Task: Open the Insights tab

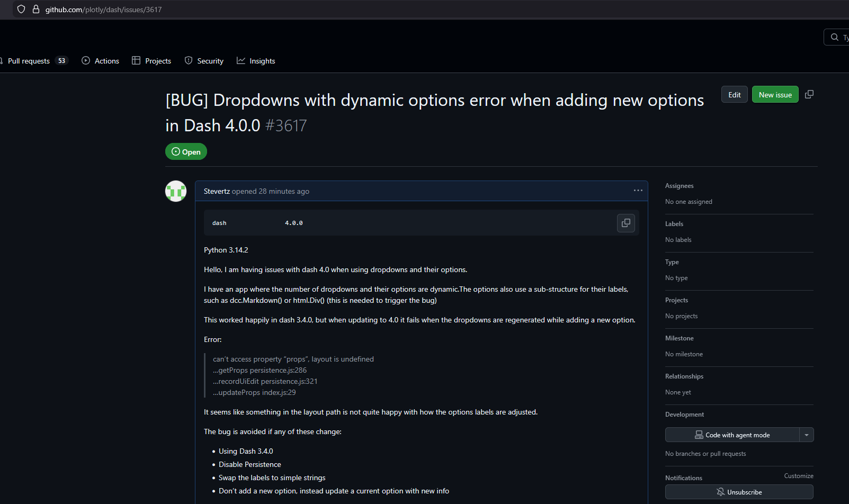Action: pos(256,61)
